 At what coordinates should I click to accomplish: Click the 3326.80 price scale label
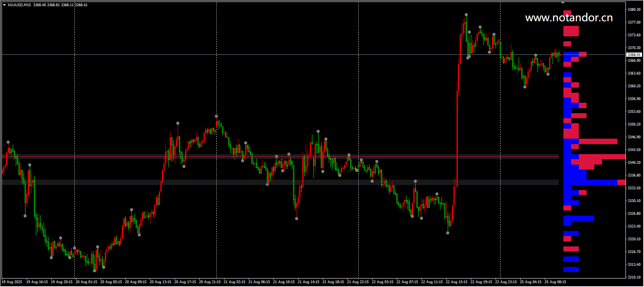(x=634, y=214)
